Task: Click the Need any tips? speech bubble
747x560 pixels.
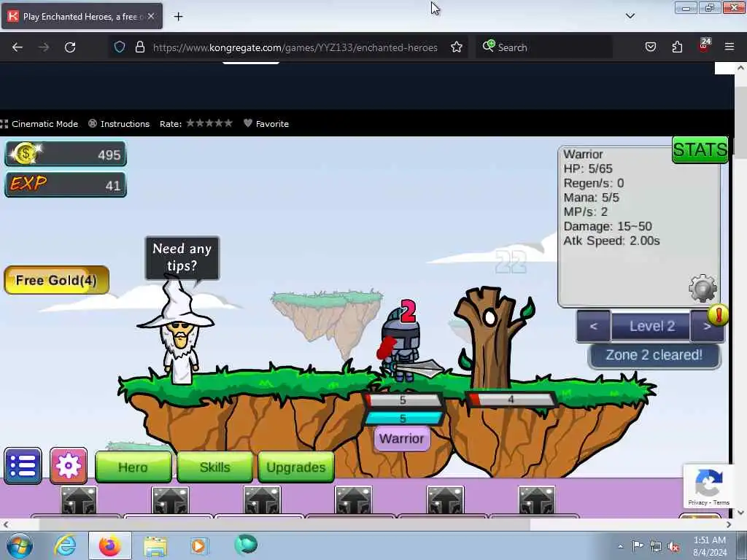Action: click(x=182, y=257)
